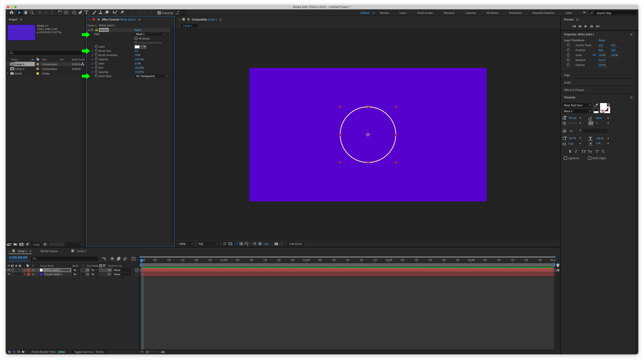Click the Home icon

11,12
